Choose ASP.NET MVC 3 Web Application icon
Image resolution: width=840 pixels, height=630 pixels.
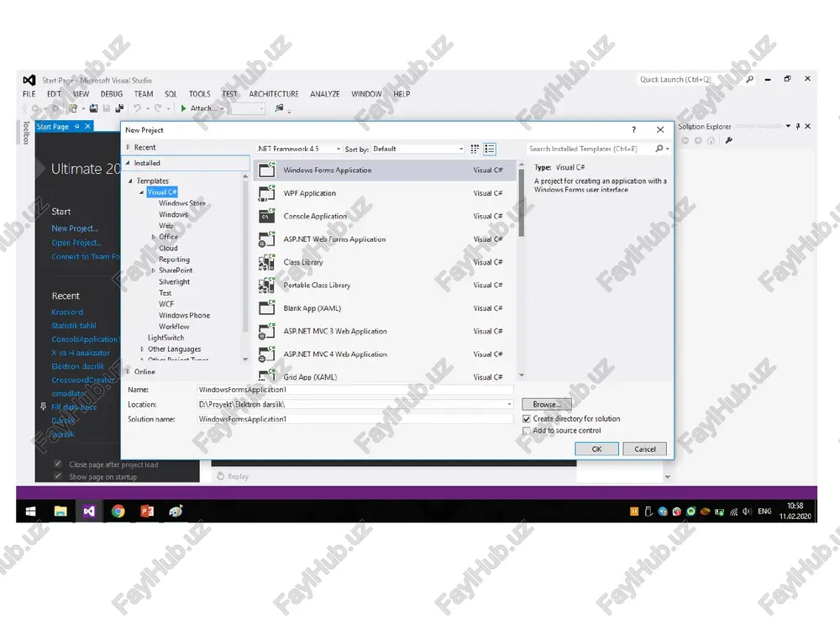point(267,332)
